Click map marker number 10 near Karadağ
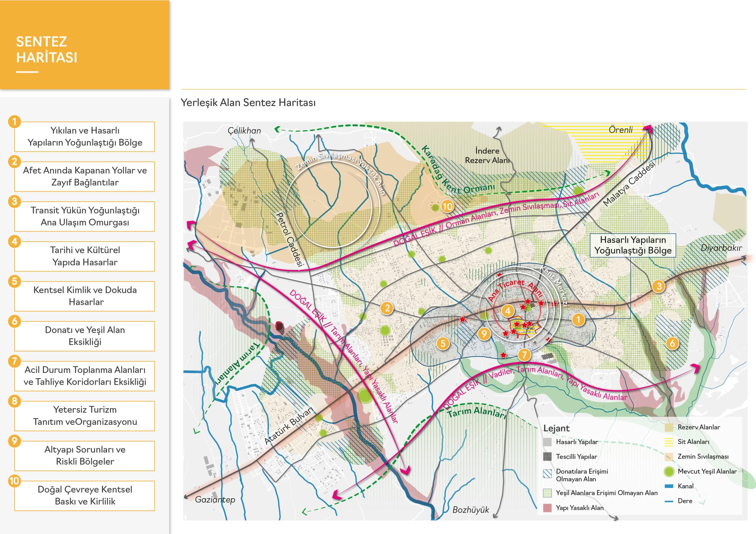The image size is (756, 534). (448, 206)
